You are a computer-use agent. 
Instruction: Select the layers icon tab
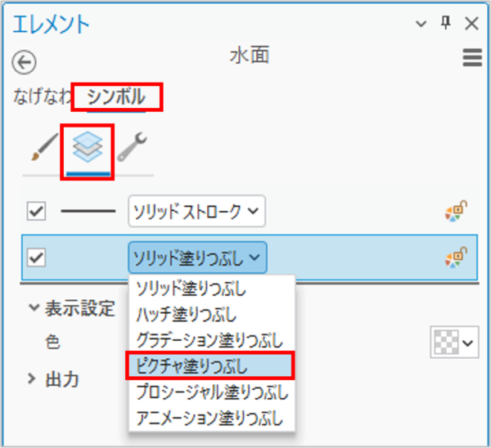pos(87,148)
